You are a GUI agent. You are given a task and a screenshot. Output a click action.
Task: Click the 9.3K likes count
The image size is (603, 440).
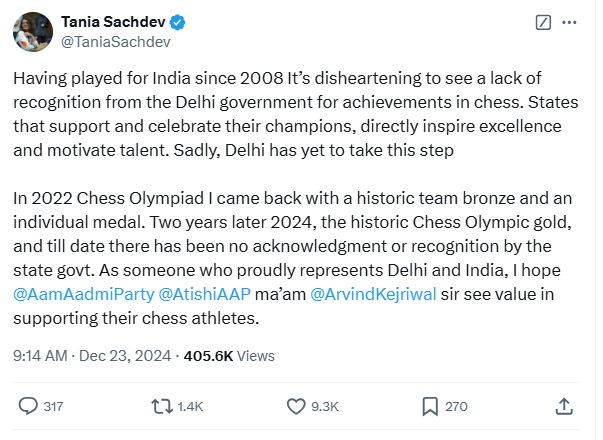click(x=326, y=407)
